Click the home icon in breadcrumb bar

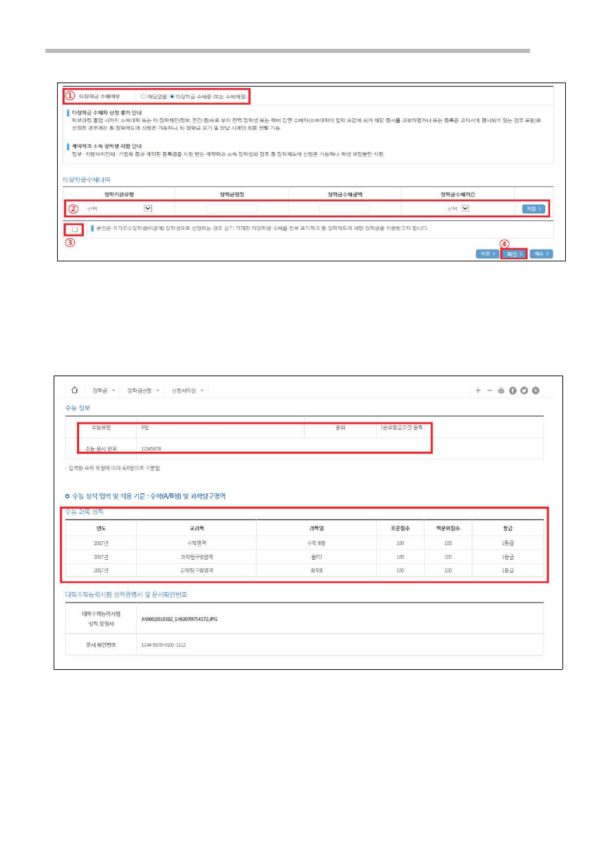click(x=74, y=390)
